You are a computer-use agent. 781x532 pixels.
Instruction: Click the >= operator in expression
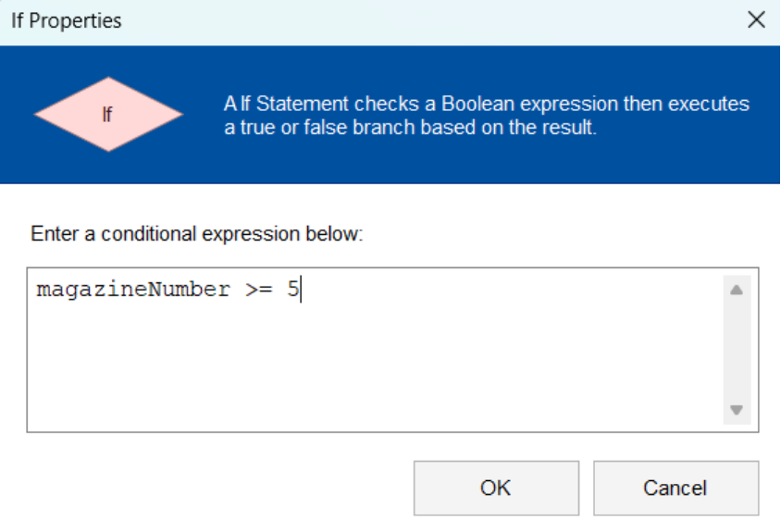[x=258, y=290]
